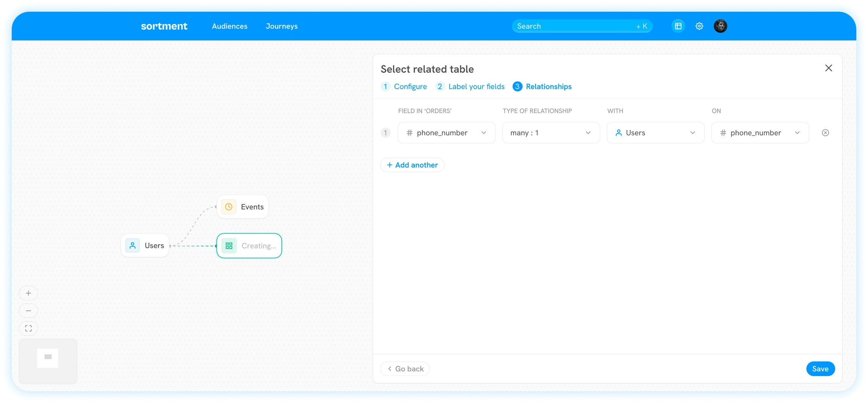Open the many : 1 relationship type dropdown
This screenshot has height=403, width=868.
[x=551, y=133]
